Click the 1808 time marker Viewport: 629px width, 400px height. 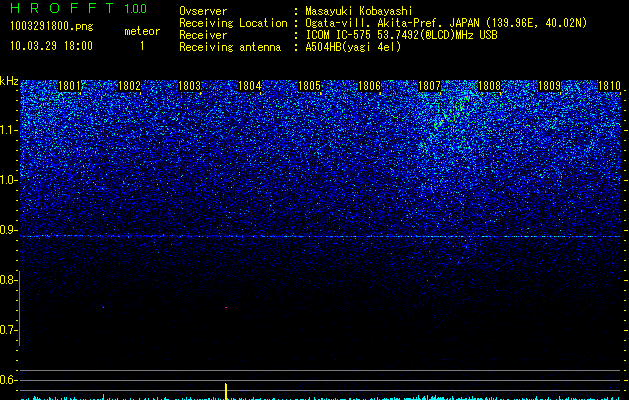click(489, 86)
